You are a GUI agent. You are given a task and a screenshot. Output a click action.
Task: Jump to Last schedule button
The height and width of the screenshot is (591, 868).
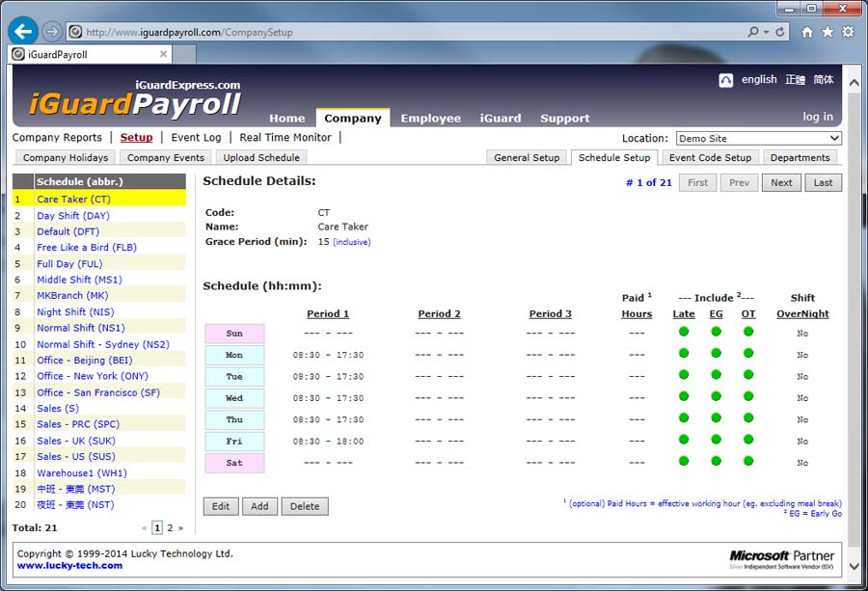pyautogui.click(x=824, y=182)
